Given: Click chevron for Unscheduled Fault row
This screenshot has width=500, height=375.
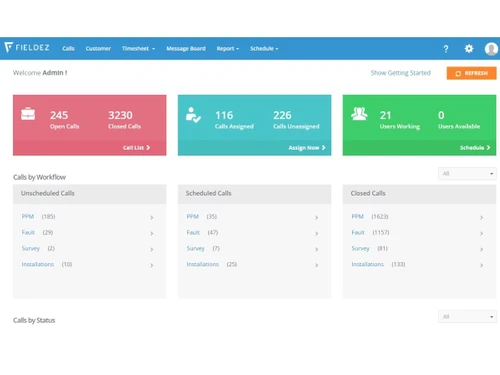Looking at the screenshot, I should coord(152,233).
